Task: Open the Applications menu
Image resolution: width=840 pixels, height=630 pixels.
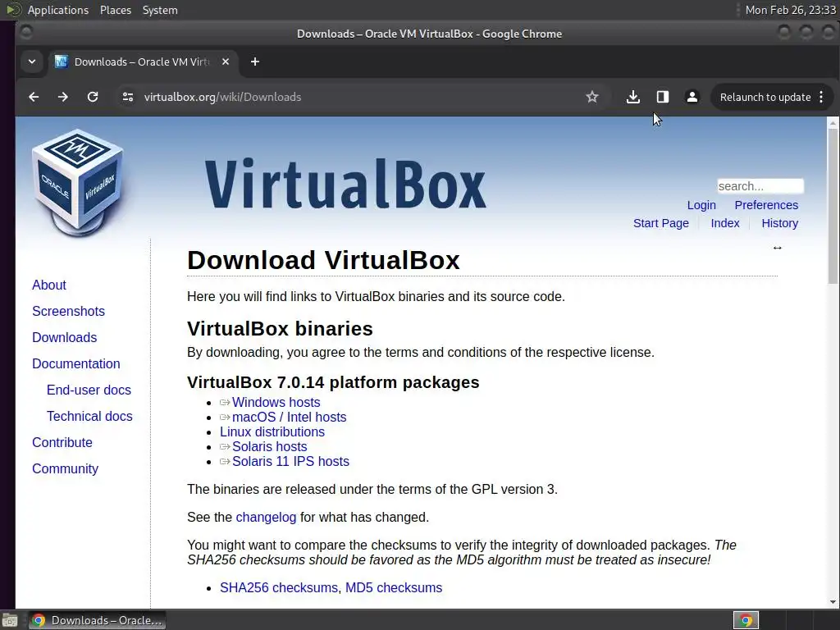Action: point(58,10)
